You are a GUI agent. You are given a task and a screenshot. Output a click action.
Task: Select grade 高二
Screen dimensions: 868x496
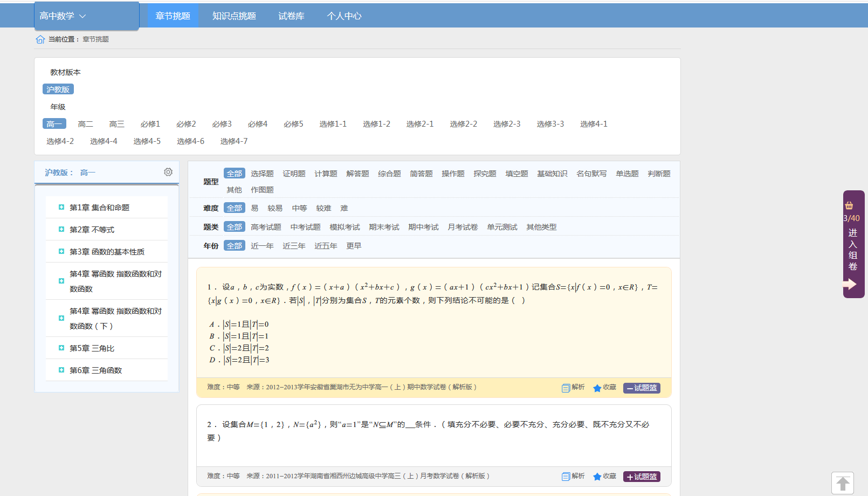point(85,124)
